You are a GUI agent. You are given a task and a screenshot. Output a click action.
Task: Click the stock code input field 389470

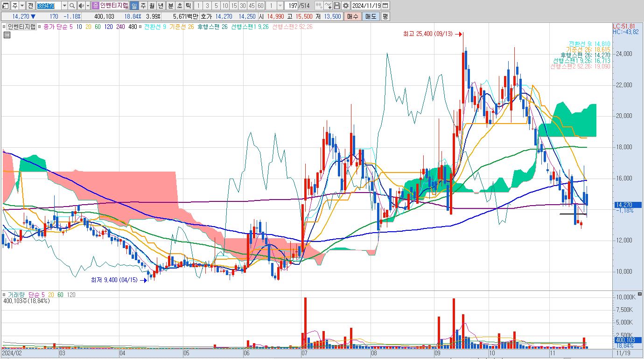[49, 6]
